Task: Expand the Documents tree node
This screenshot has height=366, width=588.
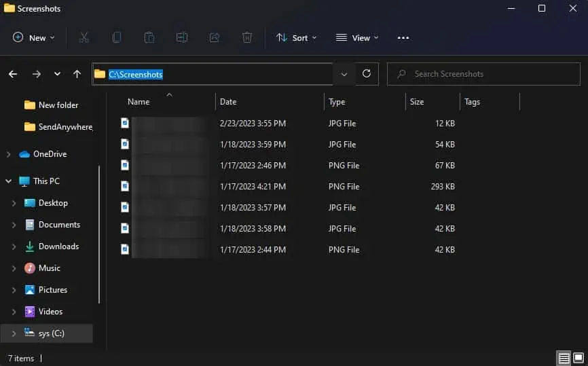Action: pos(14,225)
